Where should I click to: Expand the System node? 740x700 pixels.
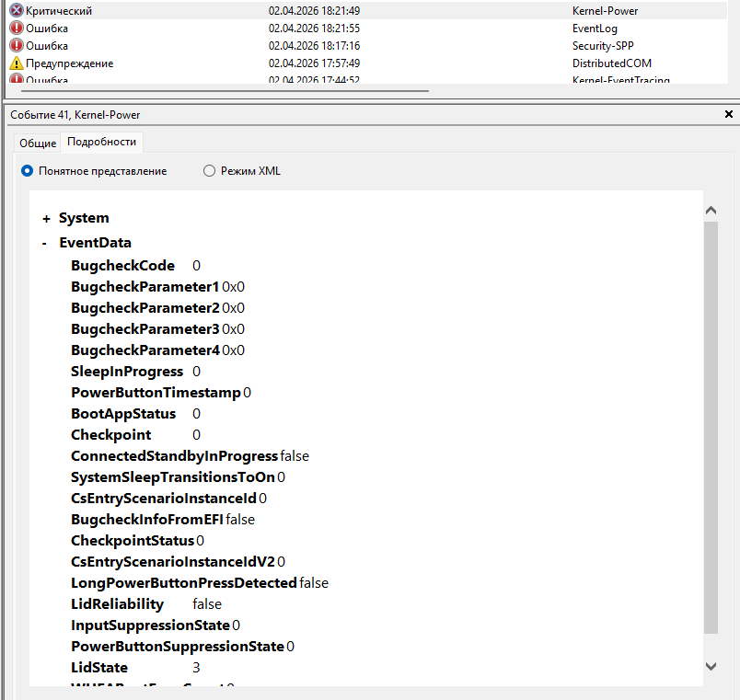pos(46,218)
